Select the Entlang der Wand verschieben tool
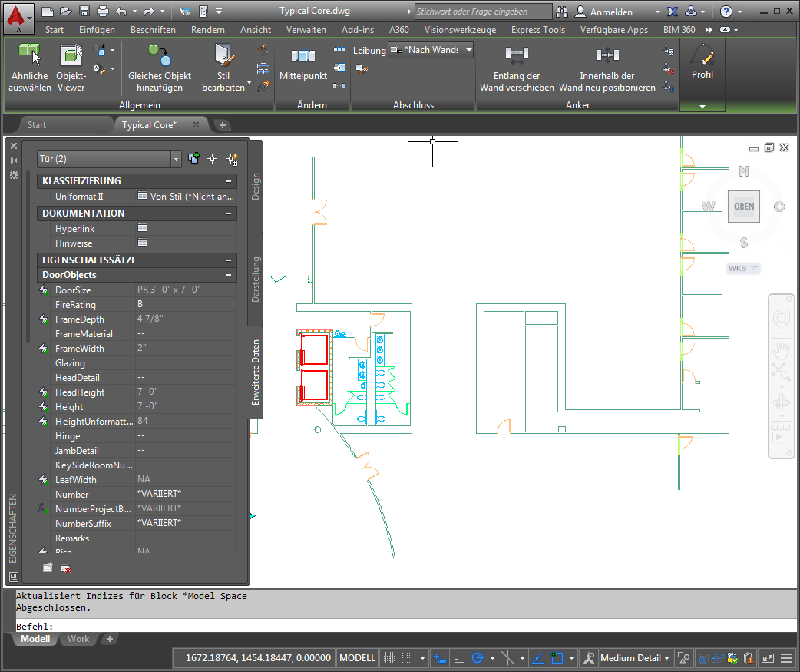This screenshot has width=800, height=672. (x=517, y=55)
